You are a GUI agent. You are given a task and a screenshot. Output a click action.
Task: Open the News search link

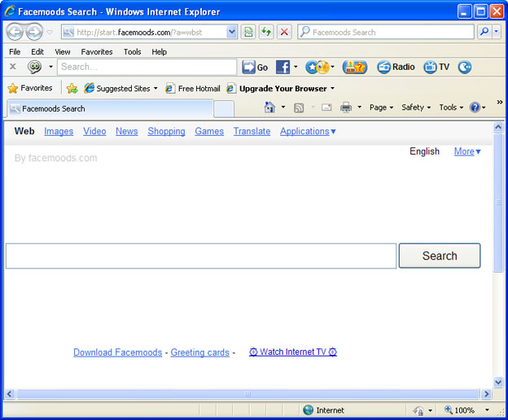[x=127, y=131]
